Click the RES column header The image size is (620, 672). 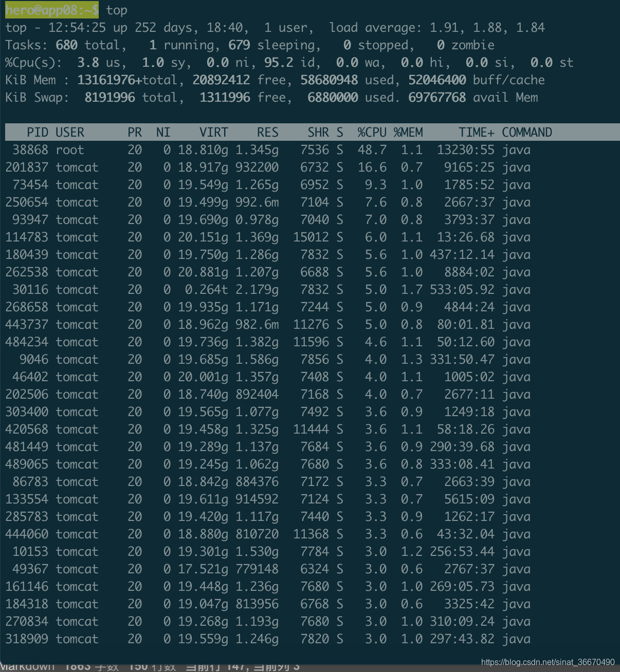(x=268, y=132)
